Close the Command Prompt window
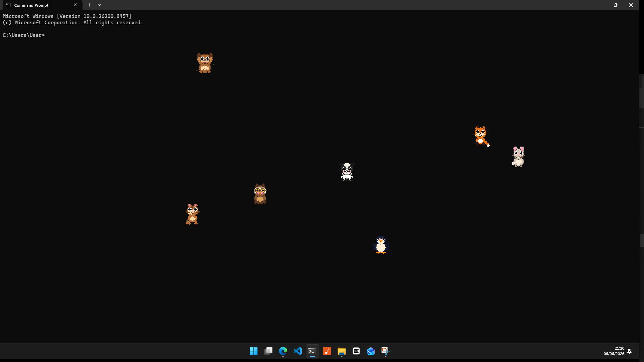The height and width of the screenshot is (362, 644). click(631, 5)
